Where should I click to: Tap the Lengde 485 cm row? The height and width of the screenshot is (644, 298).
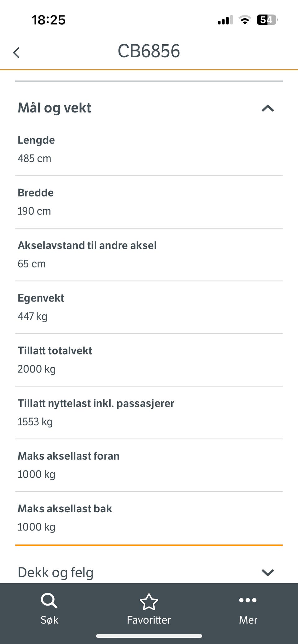[149, 149]
